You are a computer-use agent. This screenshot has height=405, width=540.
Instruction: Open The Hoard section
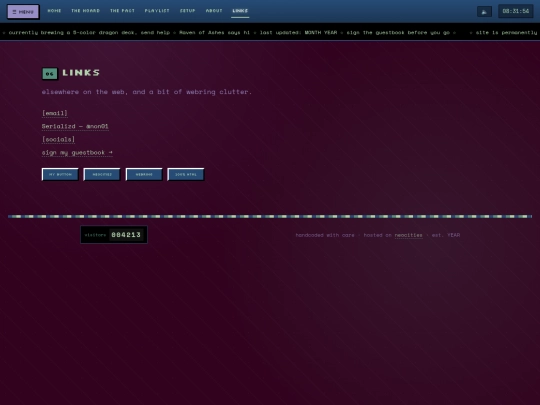click(x=85, y=11)
